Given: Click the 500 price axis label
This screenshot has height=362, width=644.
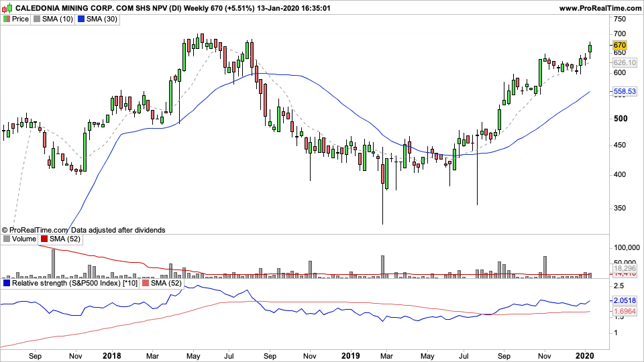Looking at the screenshot, I should tap(620, 119).
